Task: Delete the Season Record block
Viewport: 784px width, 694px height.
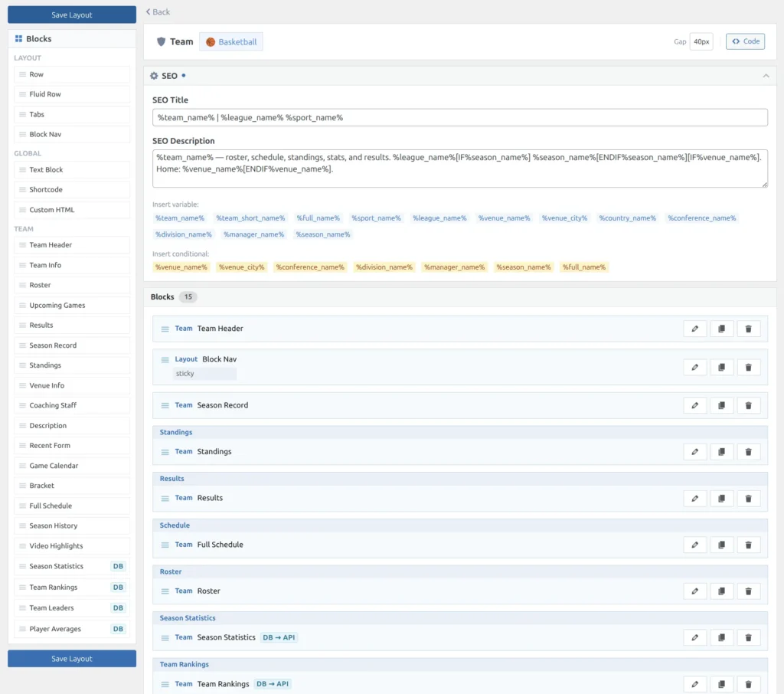Action: point(748,405)
